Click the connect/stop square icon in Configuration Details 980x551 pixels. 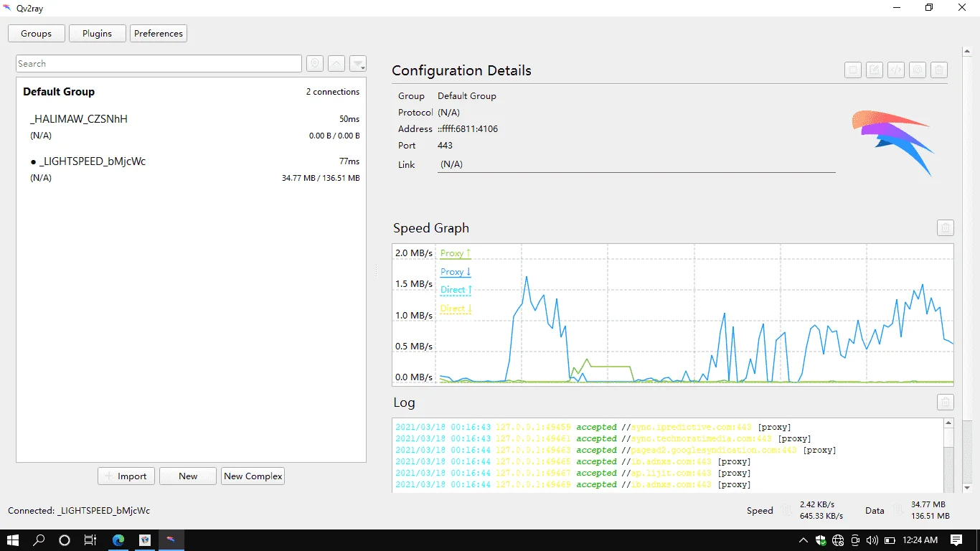click(x=853, y=70)
